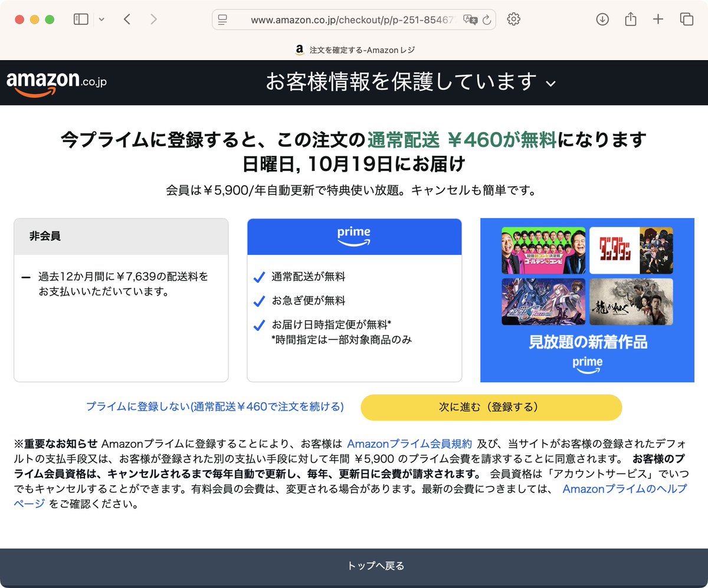Click the 通常配送 ￥460が無料 green text
708x588 pixels.
pos(462,140)
